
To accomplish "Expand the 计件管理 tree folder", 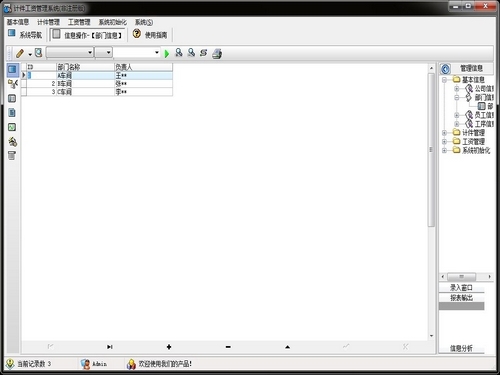I will point(444,133).
